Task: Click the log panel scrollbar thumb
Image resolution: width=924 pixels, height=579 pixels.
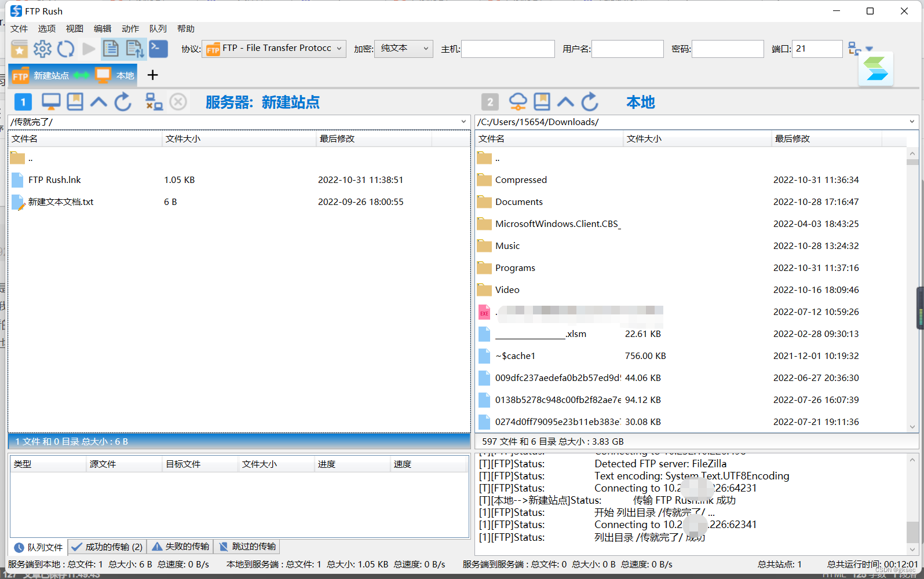Action: tap(912, 533)
